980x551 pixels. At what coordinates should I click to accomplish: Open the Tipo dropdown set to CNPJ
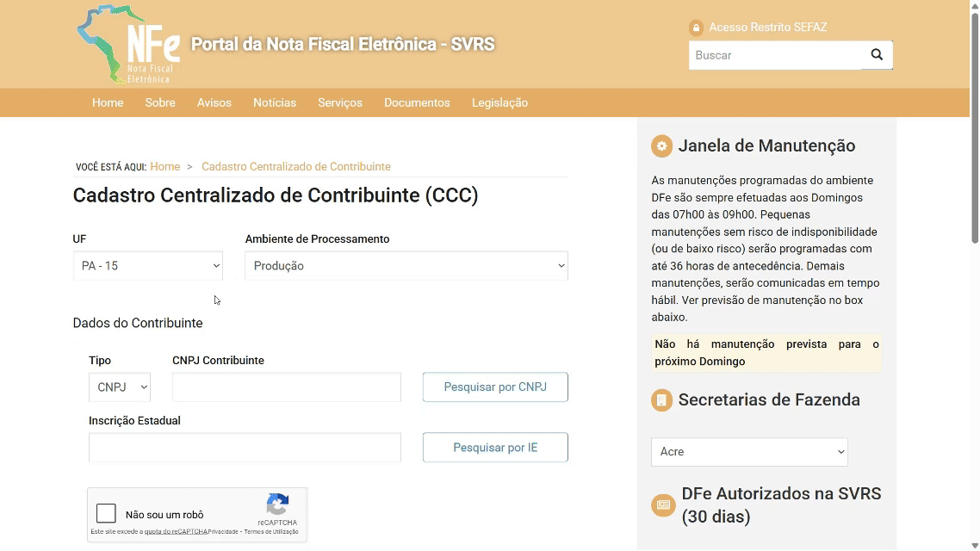point(120,387)
